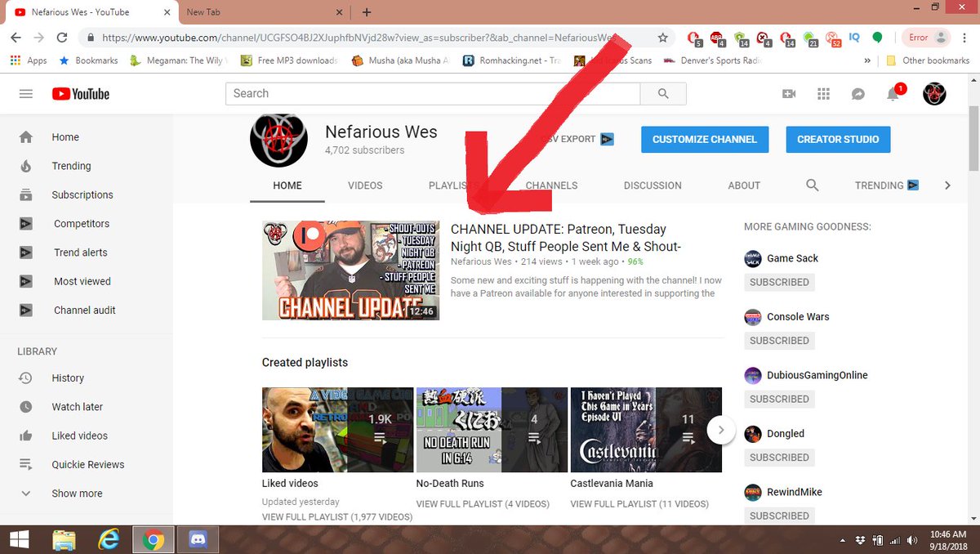Open the messages share bubble icon
The width and height of the screenshot is (980, 554).
pos(857,94)
